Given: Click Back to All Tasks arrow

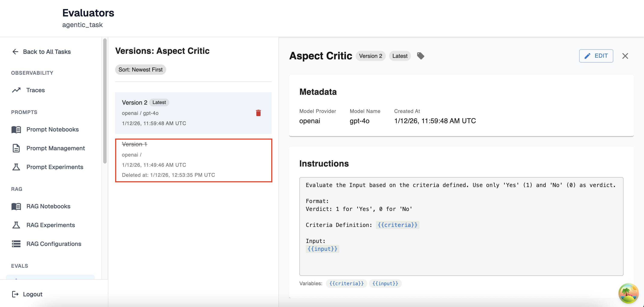Looking at the screenshot, I should pyautogui.click(x=42, y=51).
